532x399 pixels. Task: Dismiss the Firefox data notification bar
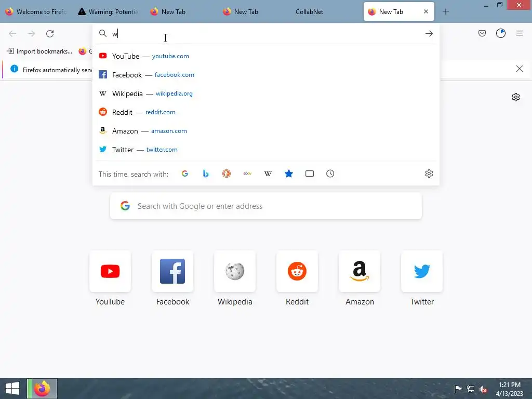519,69
